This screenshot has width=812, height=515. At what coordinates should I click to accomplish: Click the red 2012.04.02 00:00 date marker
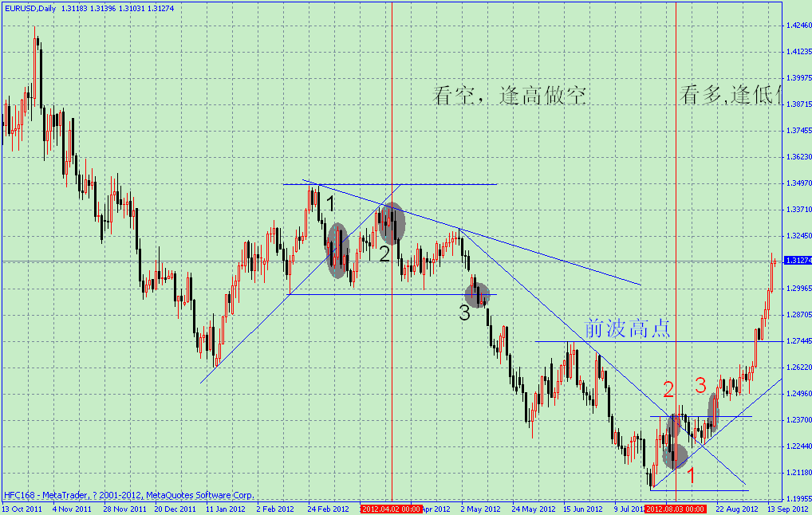coord(392,509)
